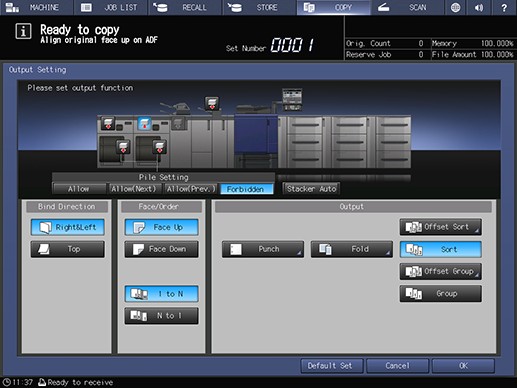This screenshot has width=517, height=388.
Task: Open the RECALL tab
Action: coord(185,7)
